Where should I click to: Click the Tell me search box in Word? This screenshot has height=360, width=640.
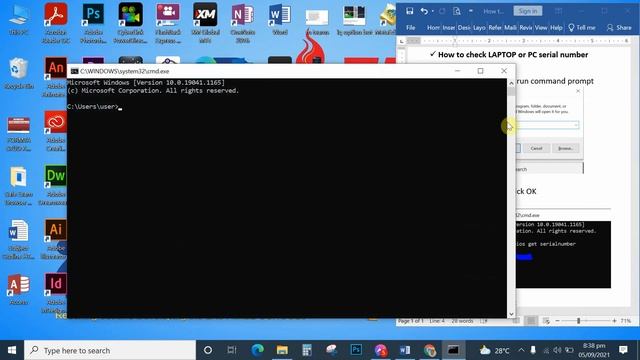click(582, 28)
